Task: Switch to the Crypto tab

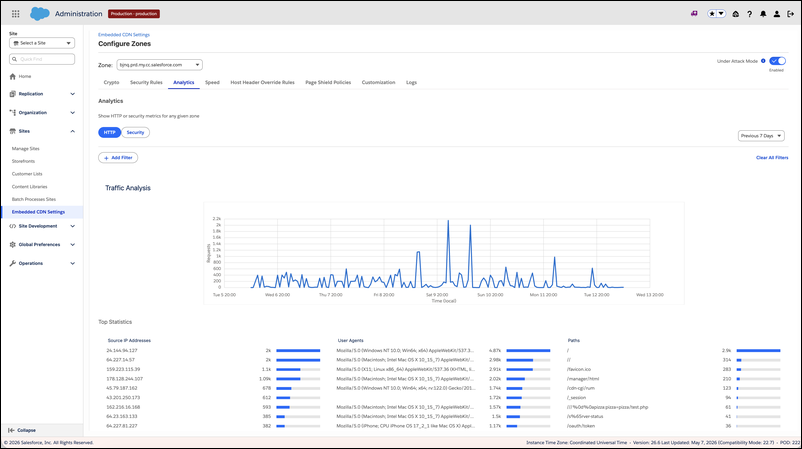Action: (111, 82)
